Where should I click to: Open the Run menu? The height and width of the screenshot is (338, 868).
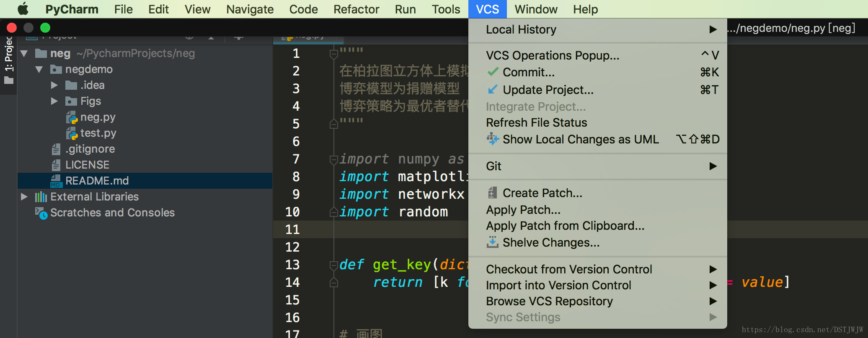pyautogui.click(x=405, y=9)
